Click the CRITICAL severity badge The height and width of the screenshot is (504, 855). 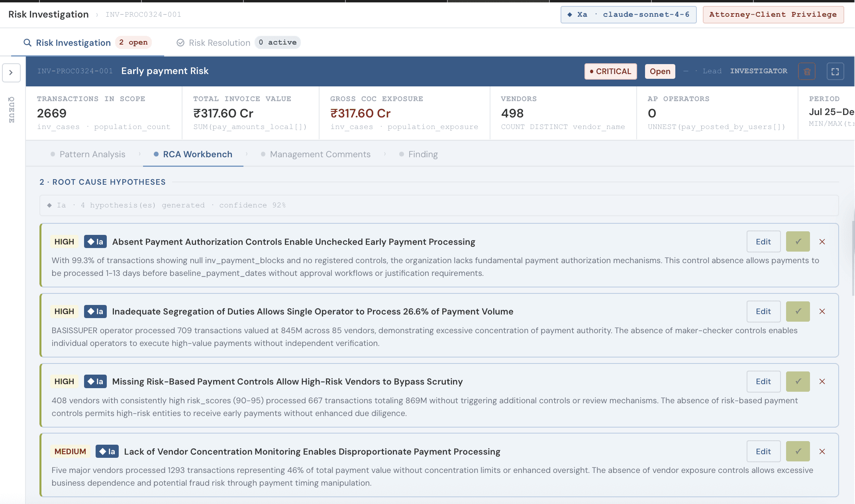610,72
